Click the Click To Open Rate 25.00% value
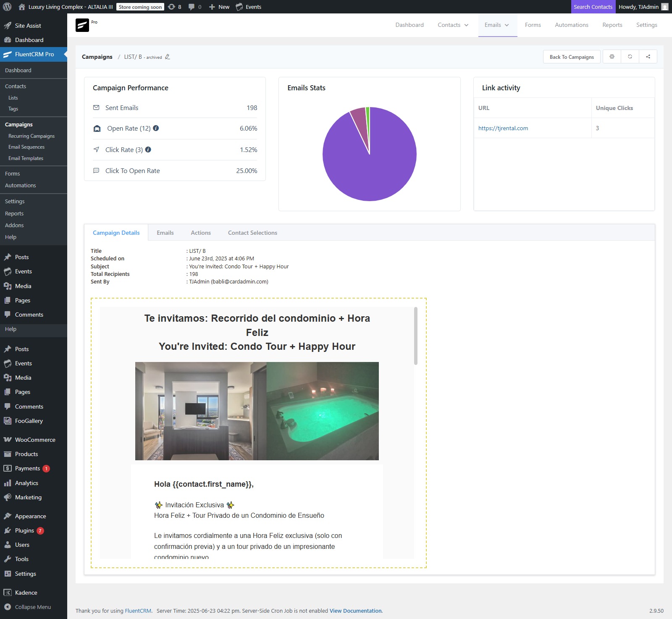This screenshot has height=619, width=672. click(x=247, y=170)
